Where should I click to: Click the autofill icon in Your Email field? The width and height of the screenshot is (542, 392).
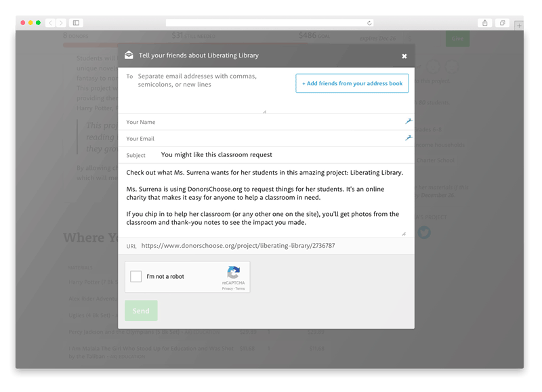click(409, 138)
